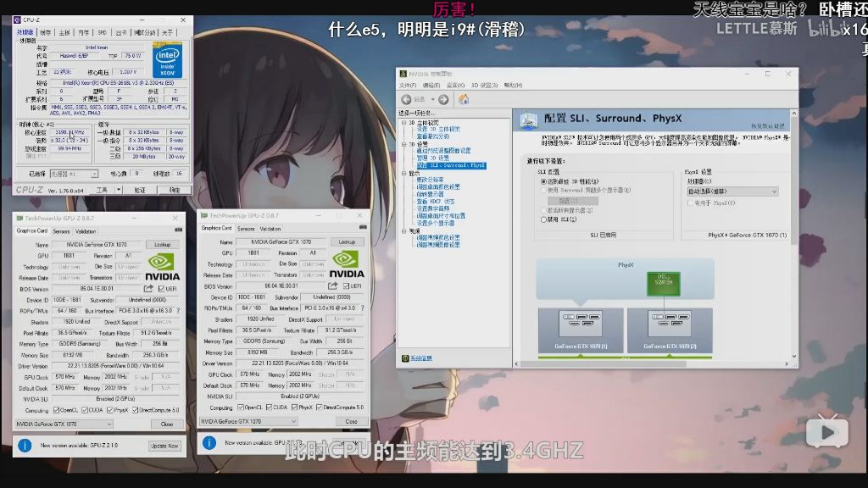Click Lookup button in right GPU-Z window
Image resolution: width=868 pixels, height=488 pixels.
pyautogui.click(x=347, y=241)
